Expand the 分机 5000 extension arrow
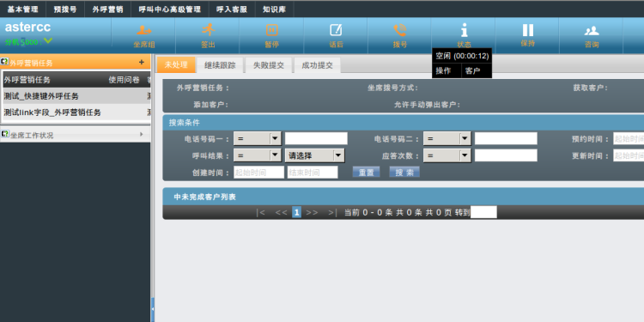This screenshot has height=322, width=644. click(x=48, y=41)
